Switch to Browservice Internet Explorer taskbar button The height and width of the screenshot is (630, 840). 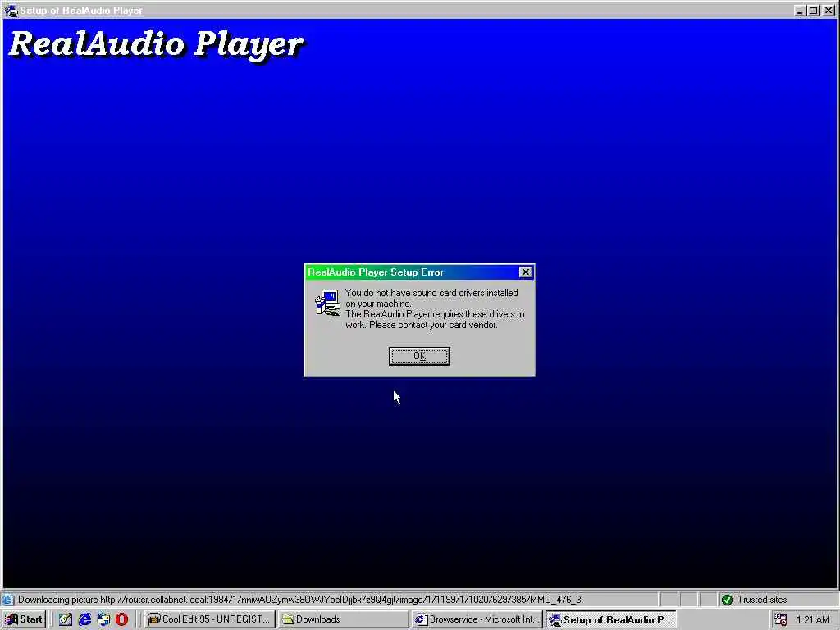477,619
